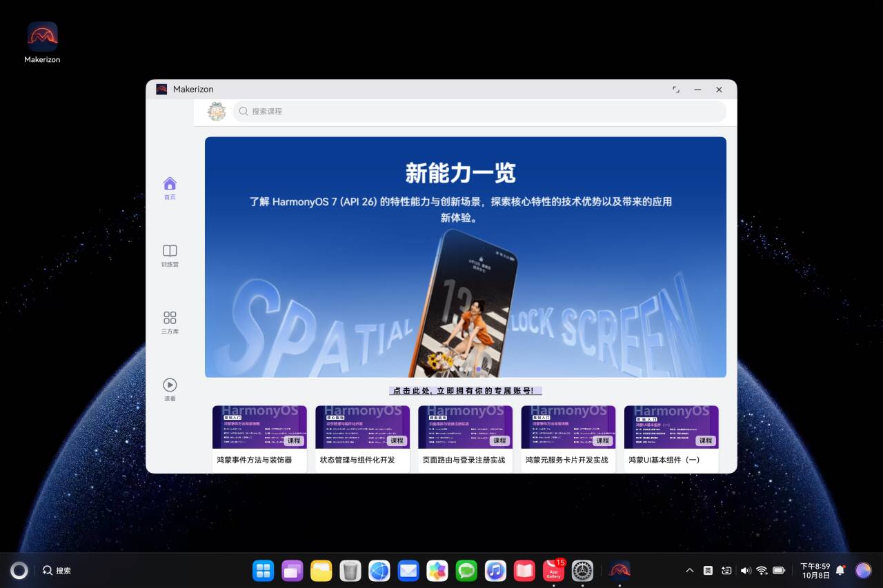Click the running Makerizon icon in dock
883x588 pixels.
point(619,570)
